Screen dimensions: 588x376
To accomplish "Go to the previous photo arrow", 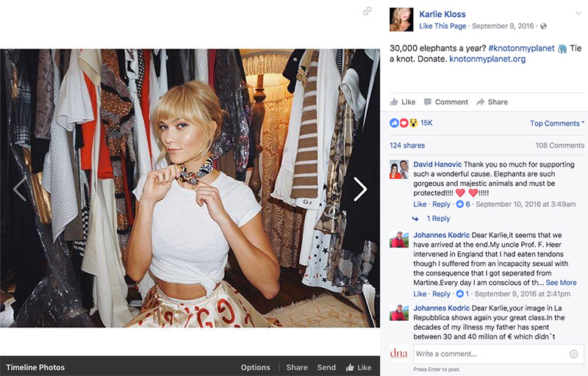I will 20,189.
